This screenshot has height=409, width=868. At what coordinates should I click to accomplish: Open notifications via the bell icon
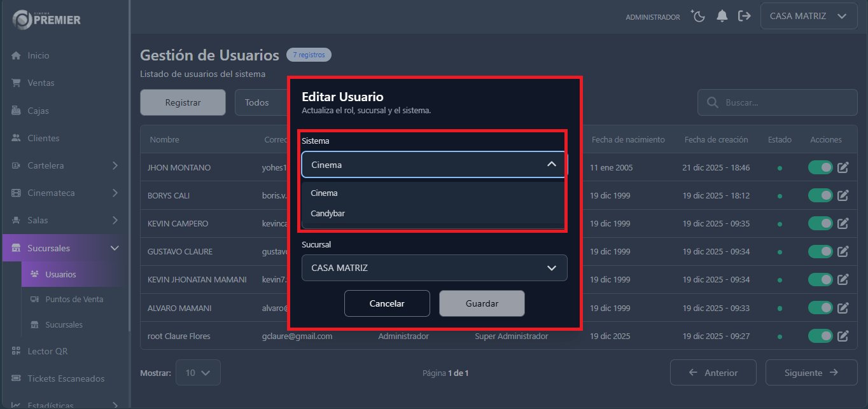click(x=722, y=17)
